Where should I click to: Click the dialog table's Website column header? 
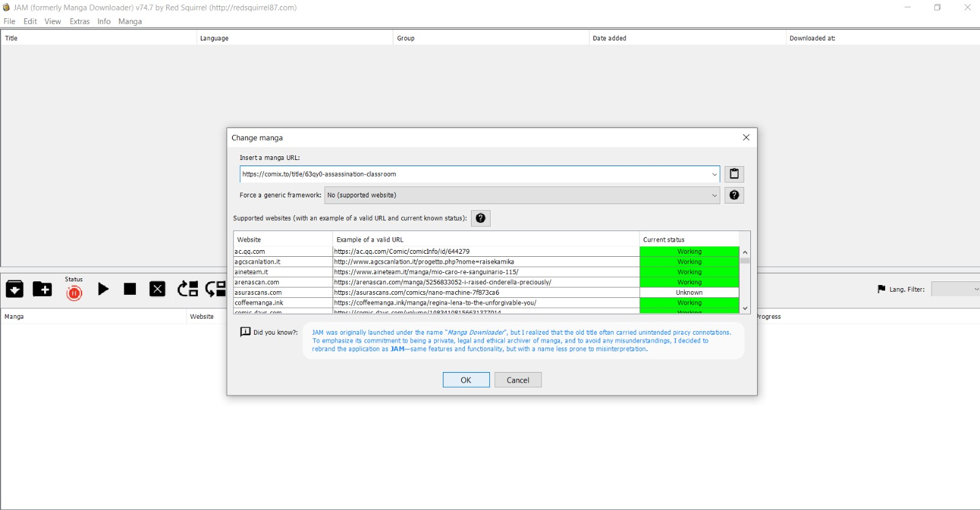click(283, 240)
